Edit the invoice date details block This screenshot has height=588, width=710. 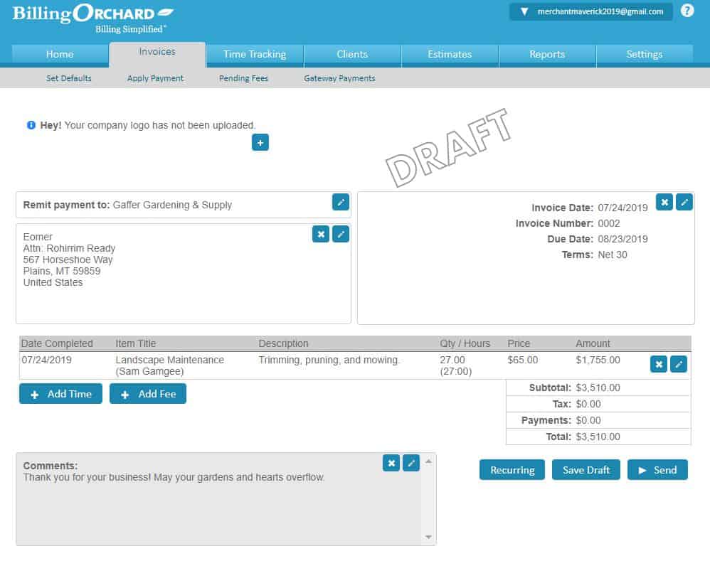(x=684, y=202)
